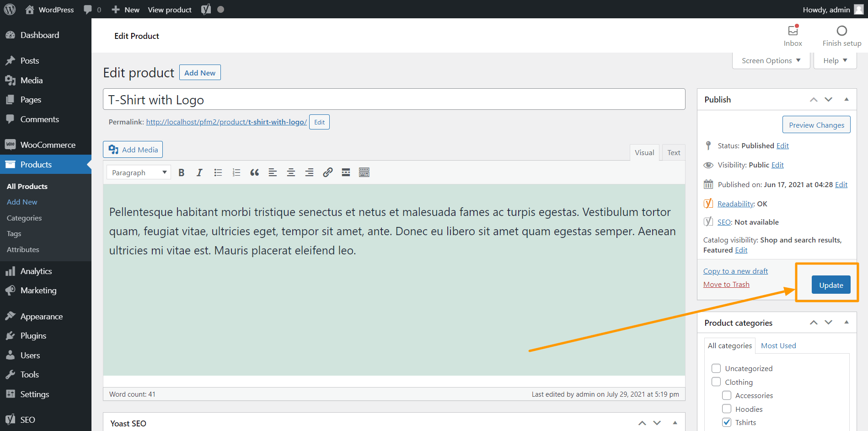This screenshot has width=868, height=431.
Task: Click the product title field
Action: 394,99
